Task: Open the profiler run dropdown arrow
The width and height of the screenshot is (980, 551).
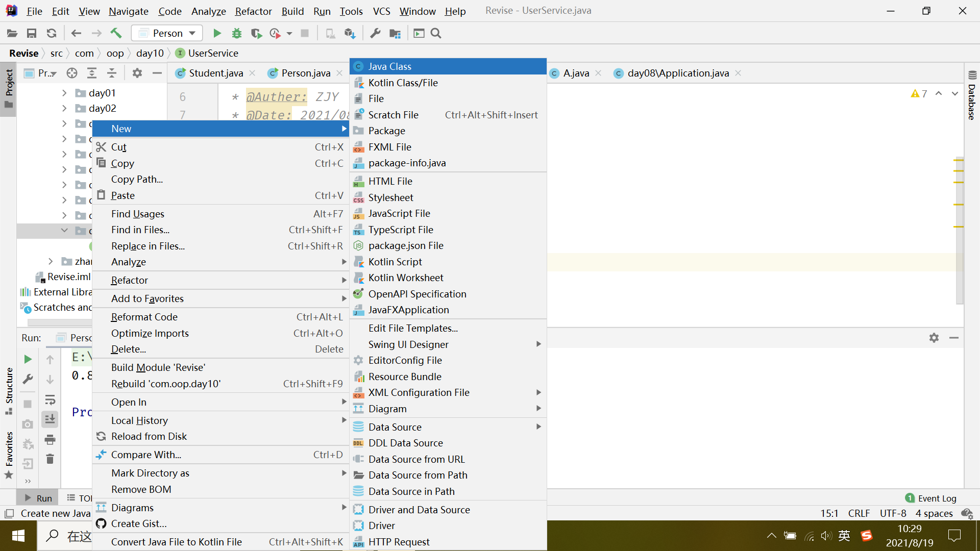Action: [x=289, y=33]
